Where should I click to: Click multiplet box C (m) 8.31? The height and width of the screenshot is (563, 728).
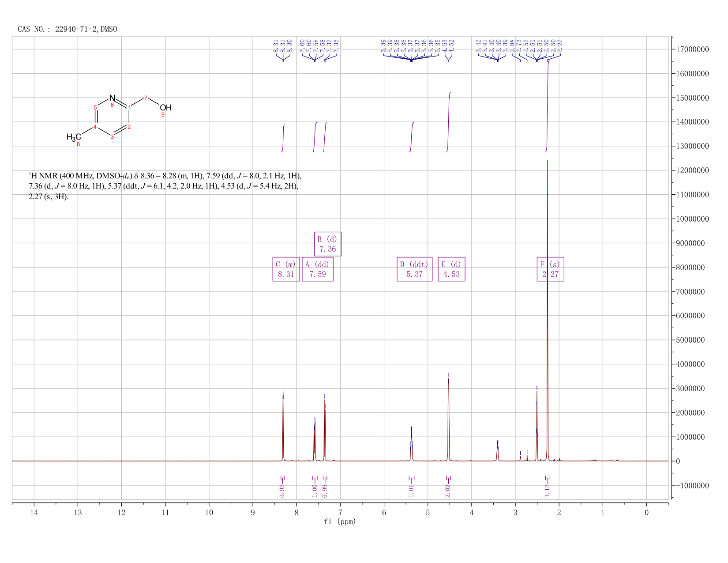pos(286,269)
